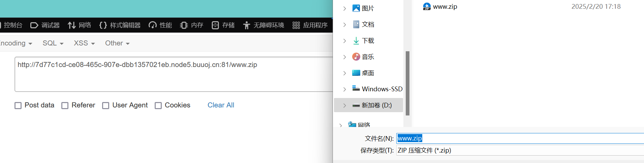Image resolution: width=644 pixels, height=163 pixels.
Task: Expand the 音乐 folder in save dialog
Action: [344, 57]
